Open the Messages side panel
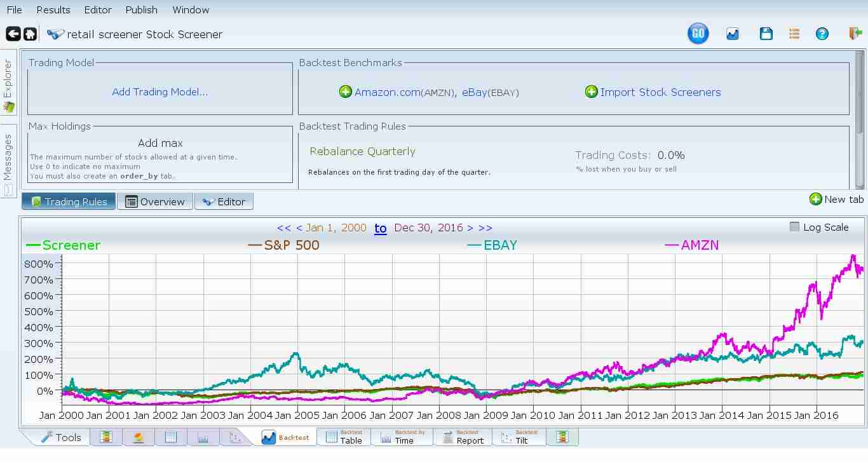This screenshot has height=462, width=868. point(8,161)
